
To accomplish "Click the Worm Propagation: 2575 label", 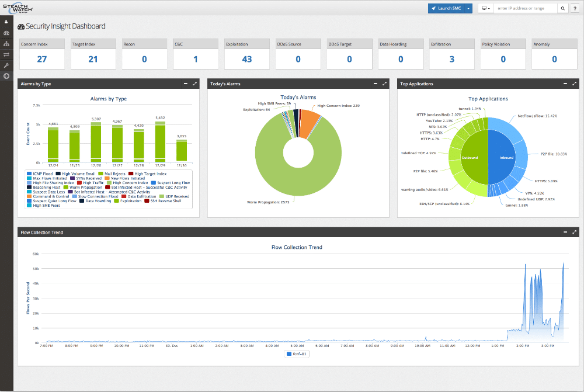I will tap(268, 202).
